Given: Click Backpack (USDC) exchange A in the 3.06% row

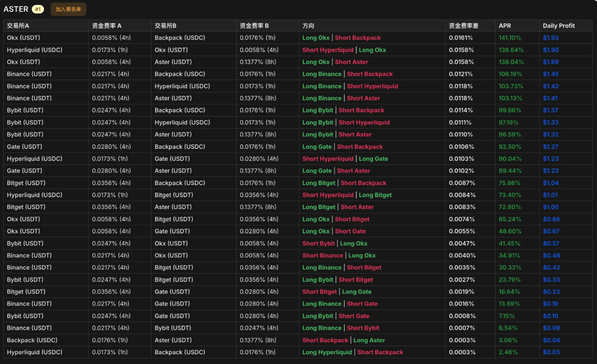Looking at the screenshot, I should [32, 340].
